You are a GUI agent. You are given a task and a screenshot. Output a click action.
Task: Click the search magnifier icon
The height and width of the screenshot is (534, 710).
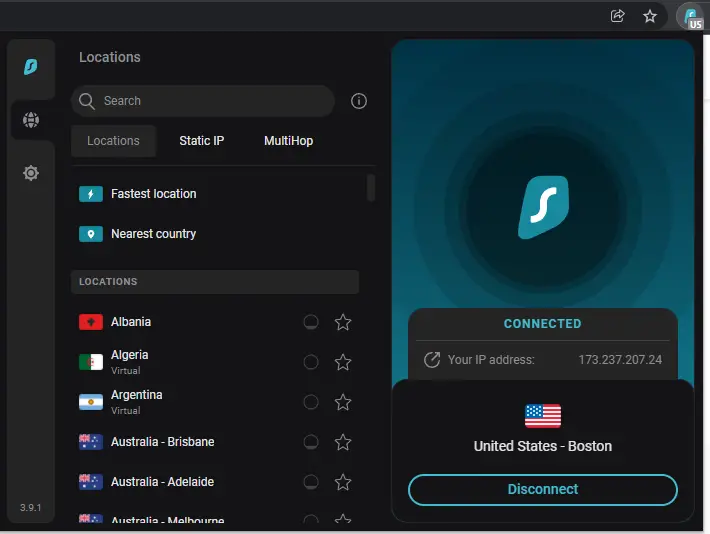[x=86, y=101]
